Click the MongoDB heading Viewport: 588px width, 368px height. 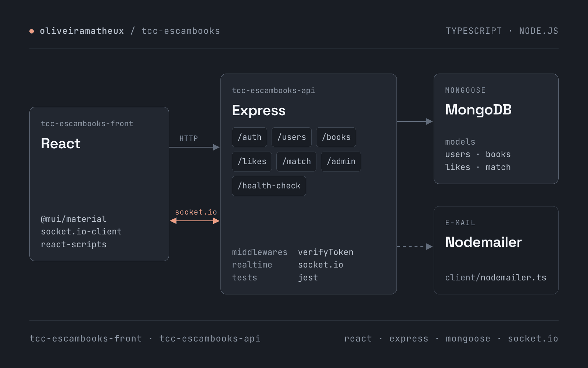point(478,110)
